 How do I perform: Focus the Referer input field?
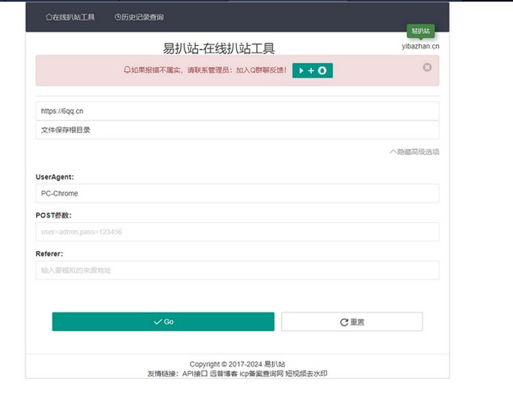pyautogui.click(x=238, y=271)
